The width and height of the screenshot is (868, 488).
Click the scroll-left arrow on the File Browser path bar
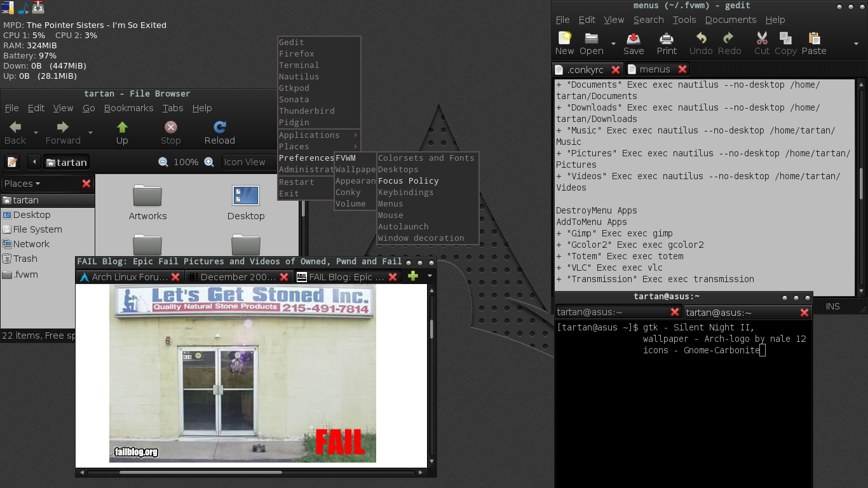click(x=34, y=162)
